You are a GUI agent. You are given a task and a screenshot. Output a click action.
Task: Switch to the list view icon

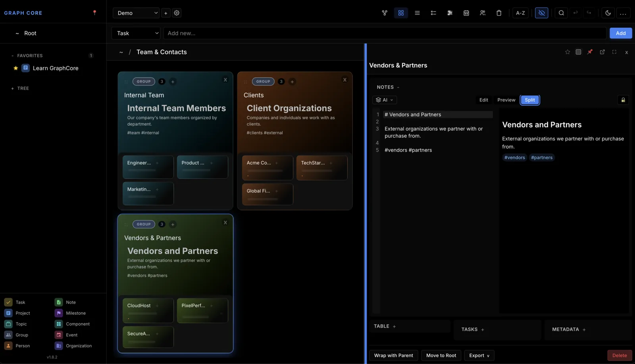point(417,13)
